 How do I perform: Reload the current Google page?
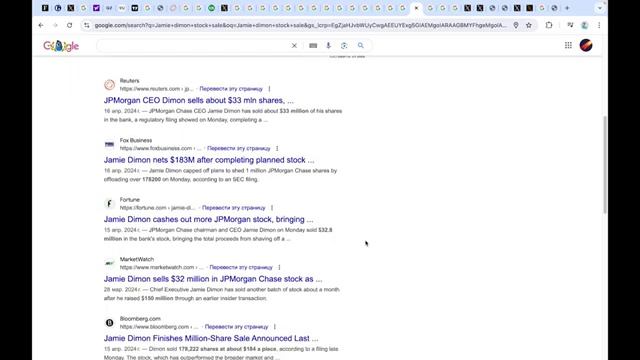pos(69,25)
